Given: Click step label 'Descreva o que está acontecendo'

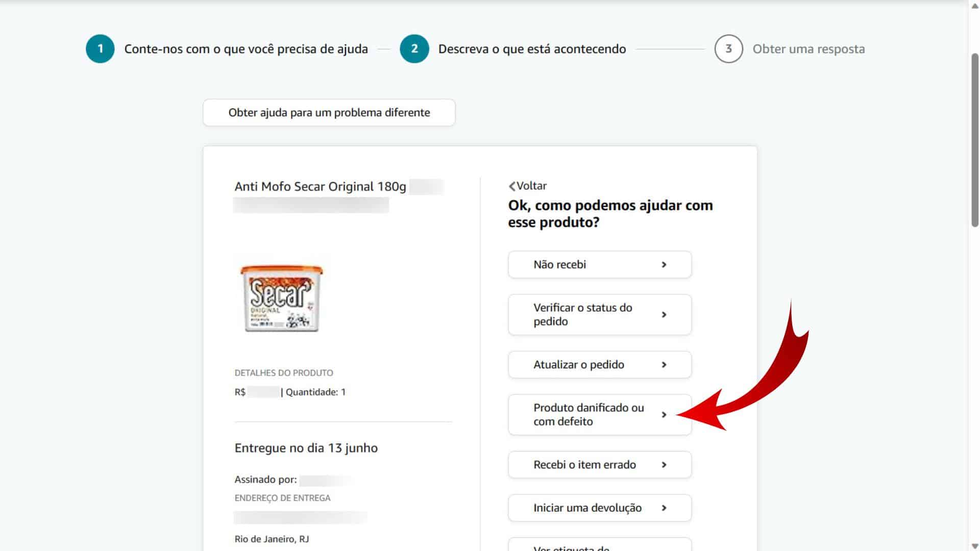Looking at the screenshot, I should point(532,49).
